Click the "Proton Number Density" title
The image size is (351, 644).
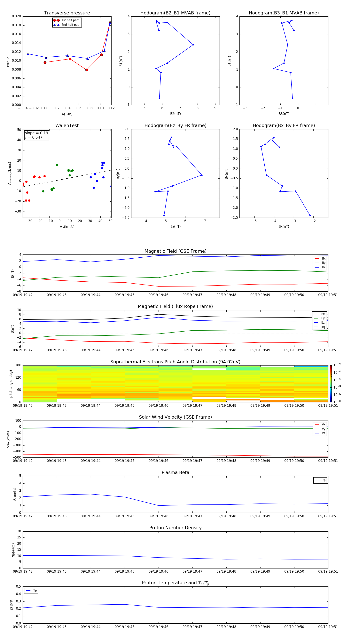[x=175, y=528]
